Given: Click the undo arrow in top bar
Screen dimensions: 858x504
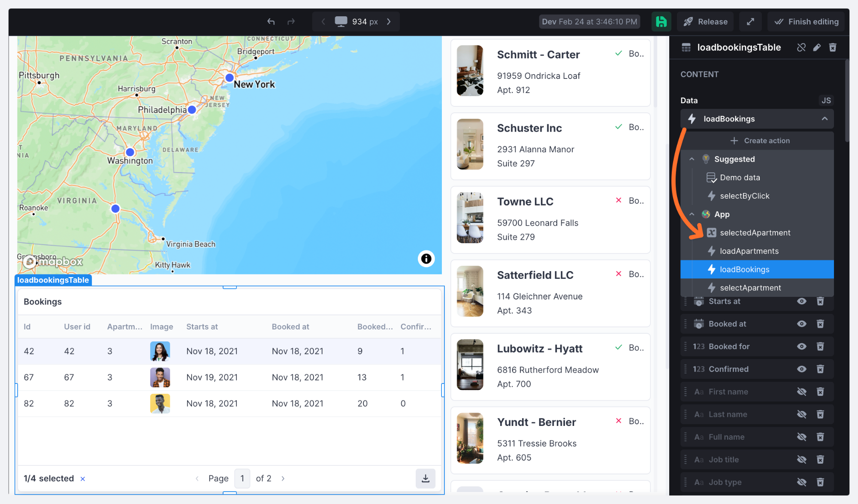Looking at the screenshot, I should pos(271,21).
